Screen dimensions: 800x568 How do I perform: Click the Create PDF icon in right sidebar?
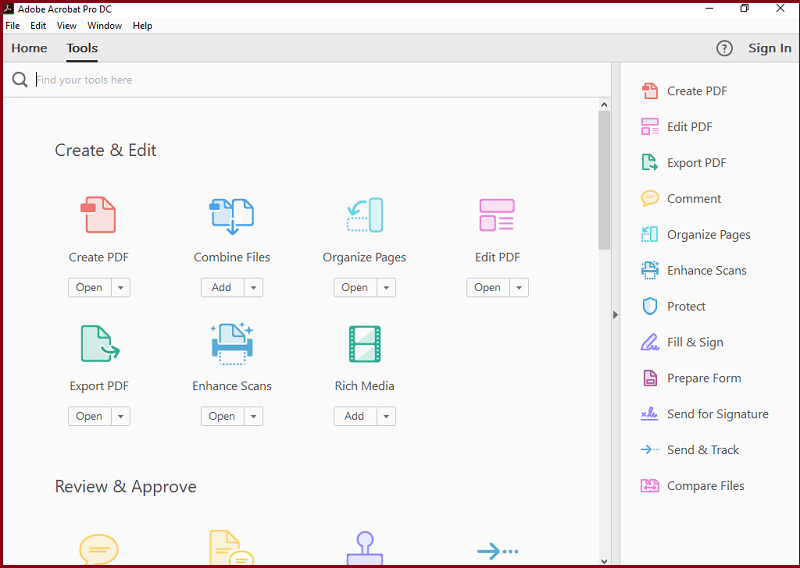pyautogui.click(x=649, y=91)
